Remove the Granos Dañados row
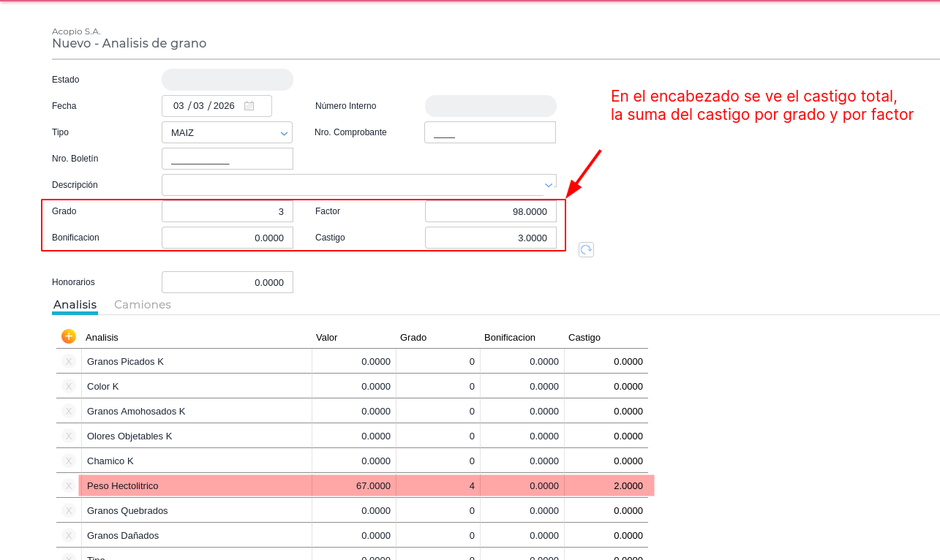Image resolution: width=940 pixels, height=560 pixels. coord(69,535)
